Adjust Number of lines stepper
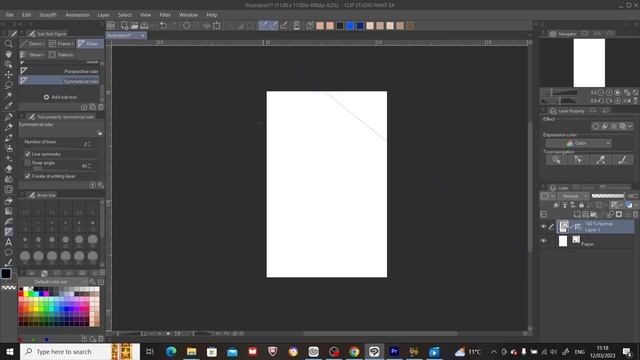Viewport: 640px width, 360px height. point(89,144)
